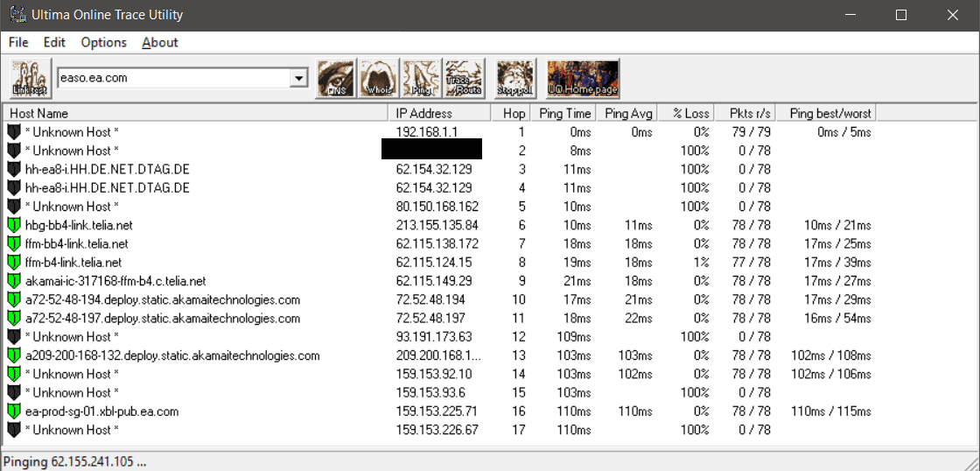Sort by the IP Address column header

(x=439, y=113)
